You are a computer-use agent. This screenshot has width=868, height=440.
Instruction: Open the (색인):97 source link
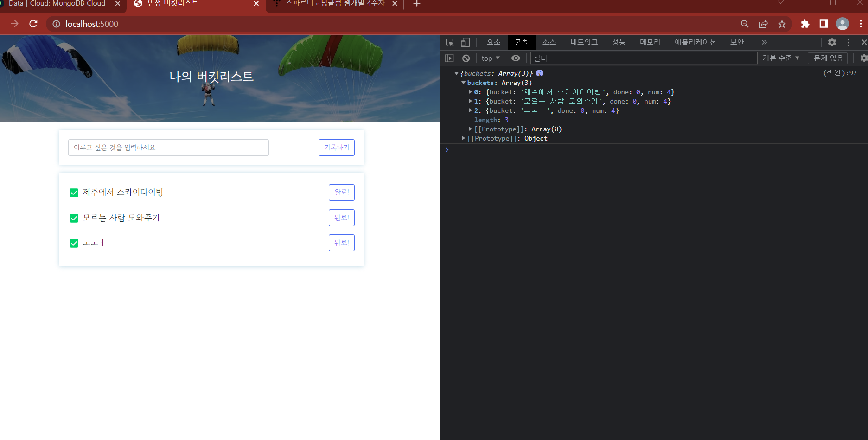pyautogui.click(x=840, y=73)
